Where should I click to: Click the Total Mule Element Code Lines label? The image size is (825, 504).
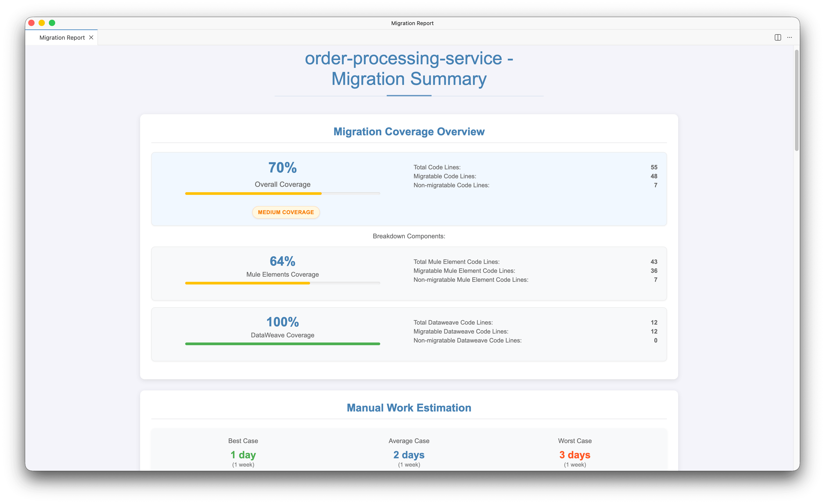click(456, 262)
